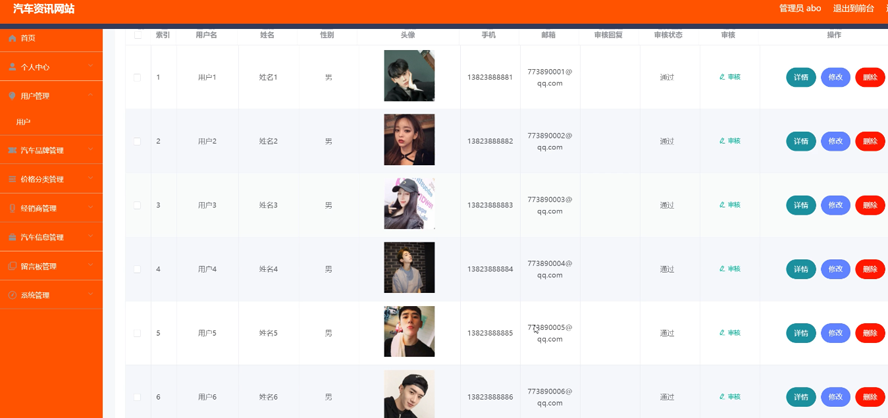Click the home icon beside 首页
This screenshot has width=888, height=418.
click(12, 38)
